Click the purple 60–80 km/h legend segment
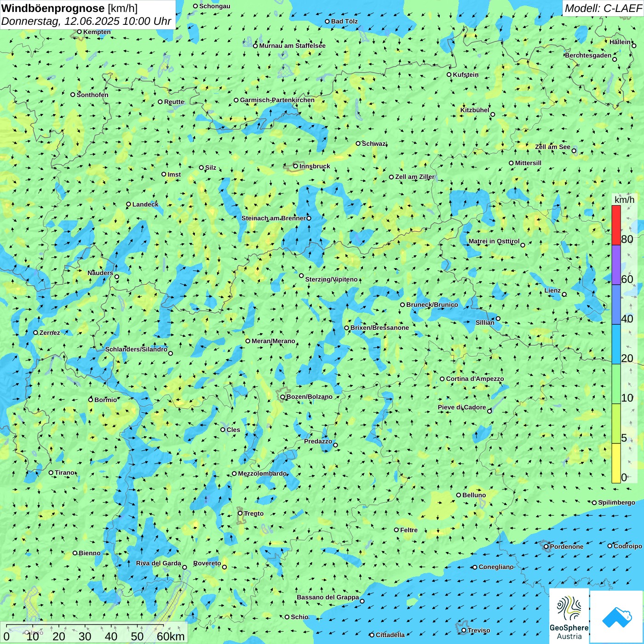The image size is (644, 644). (x=616, y=265)
